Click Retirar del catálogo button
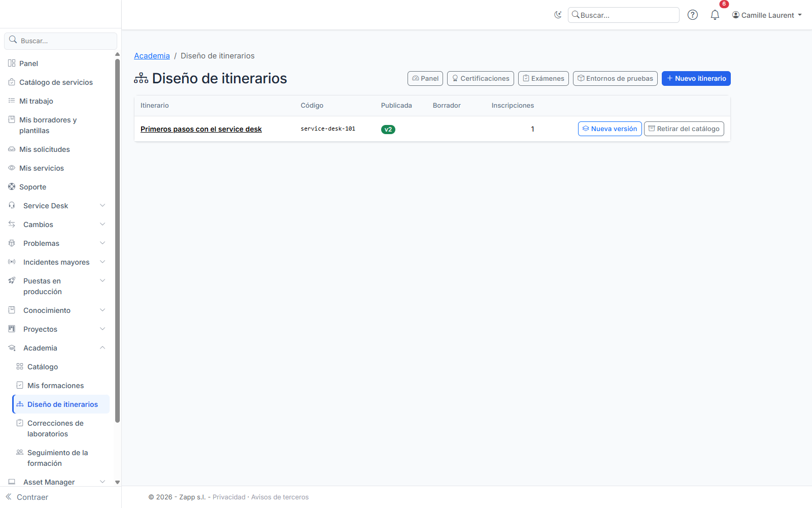The image size is (812, 508). pos(684,129)
